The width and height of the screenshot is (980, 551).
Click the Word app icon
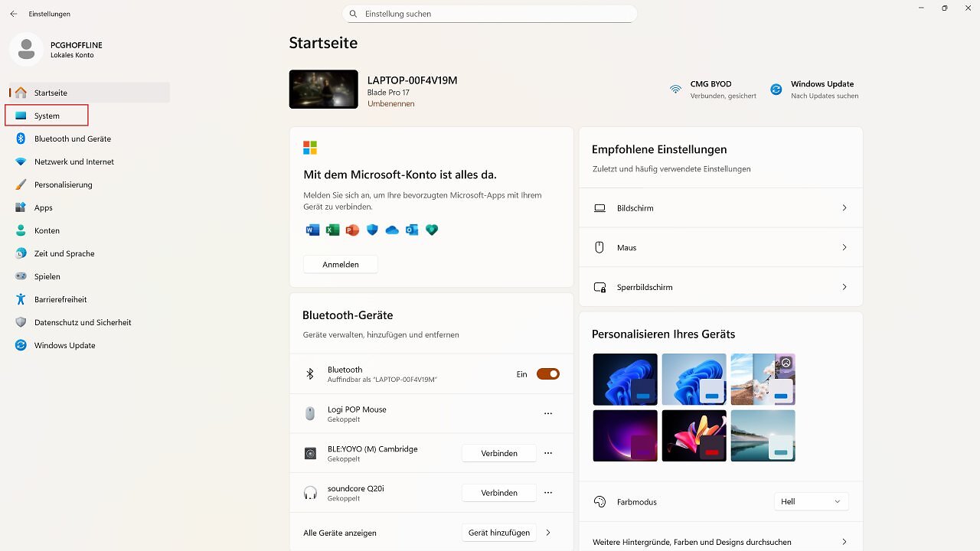pyautogui.click(x=312, y=230)
